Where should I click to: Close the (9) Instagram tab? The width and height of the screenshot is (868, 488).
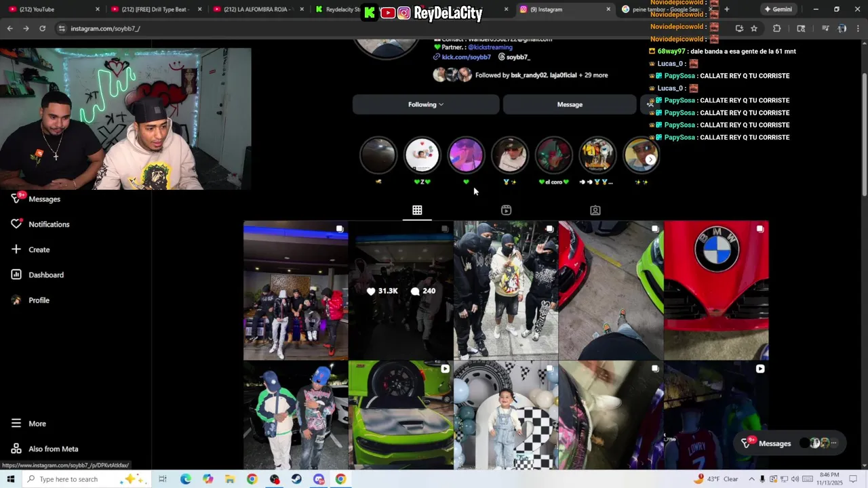coord(608,9)
